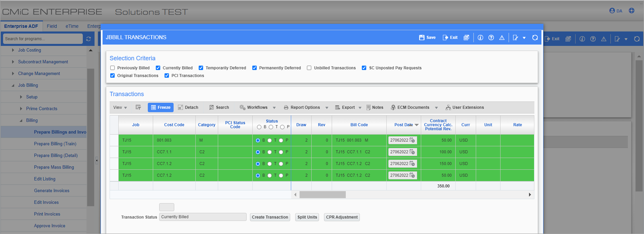The width and height of the screenshot is (644, 234).
Task: Expand the Workflows dropdown arrow
Action: (x=274, y=108)
